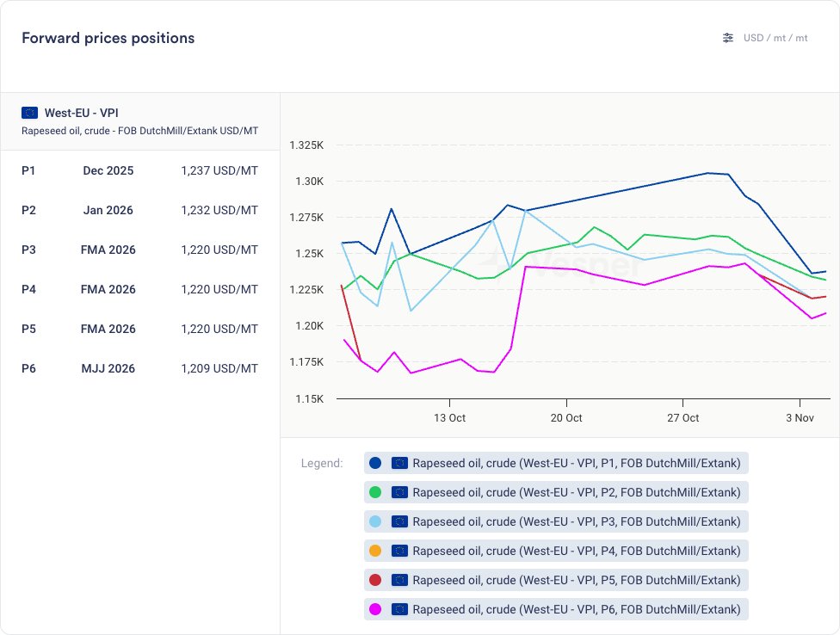Click the EU flag in P5 legend entry

click(399, 580)
